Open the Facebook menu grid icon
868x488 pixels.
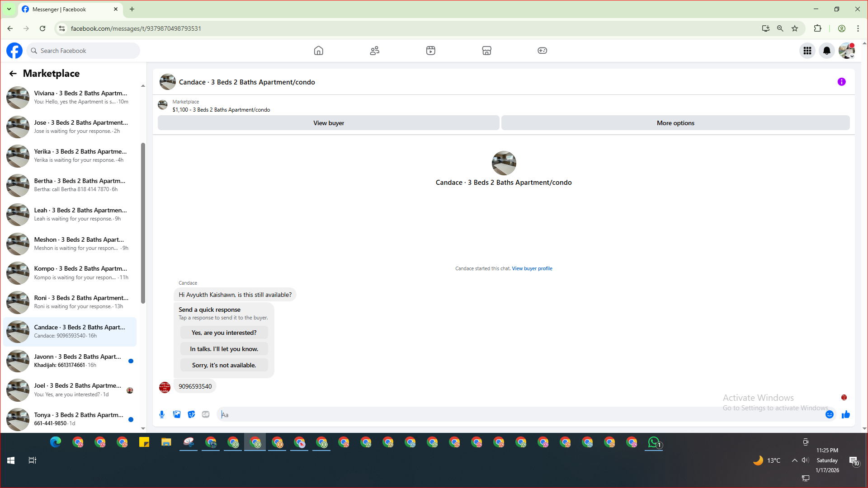(x=807, y=51)
